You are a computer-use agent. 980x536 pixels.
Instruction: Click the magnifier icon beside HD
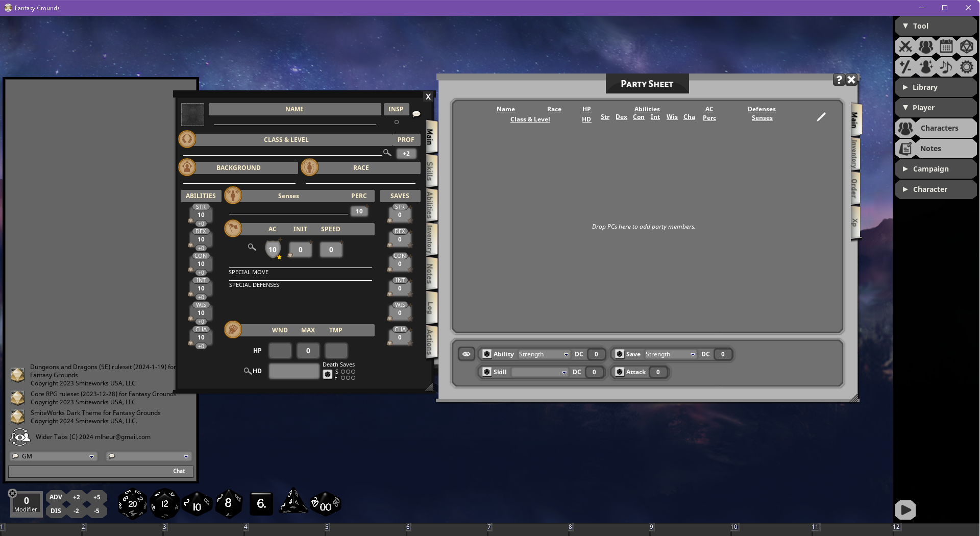point(247,371)
